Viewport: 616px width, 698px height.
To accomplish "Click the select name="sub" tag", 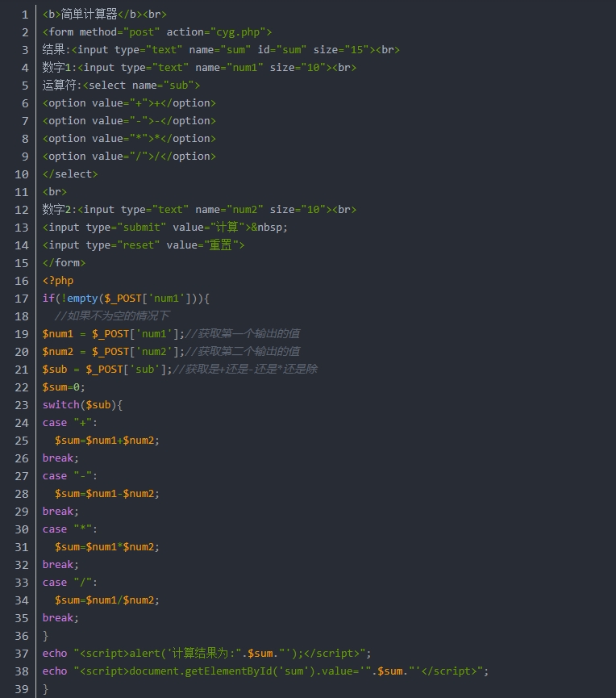I will click(x=141, y=85).
